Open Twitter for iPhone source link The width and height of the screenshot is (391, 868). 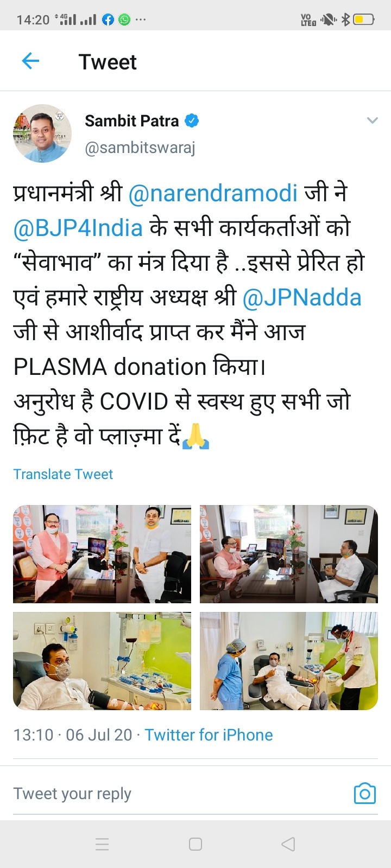point(209,735)
